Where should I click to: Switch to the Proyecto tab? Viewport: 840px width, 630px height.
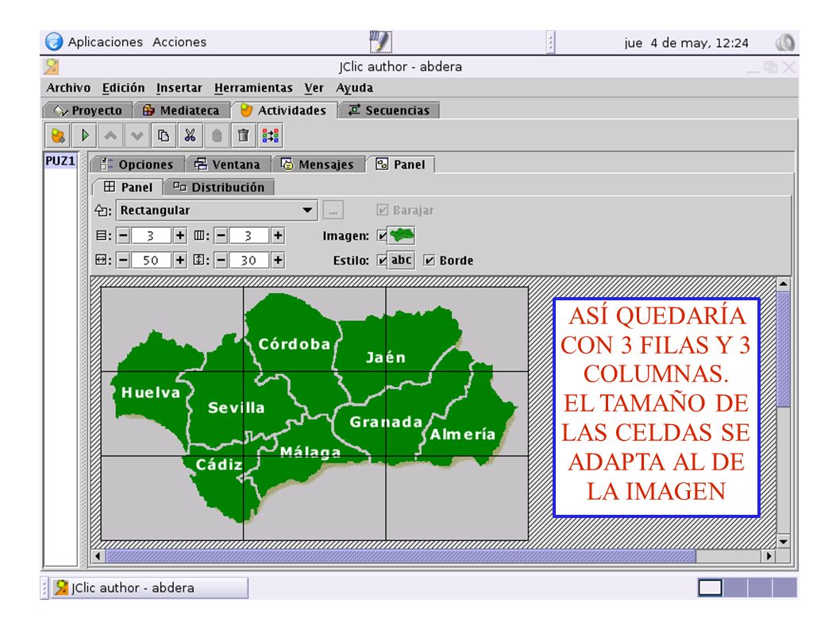pos(87,110)
